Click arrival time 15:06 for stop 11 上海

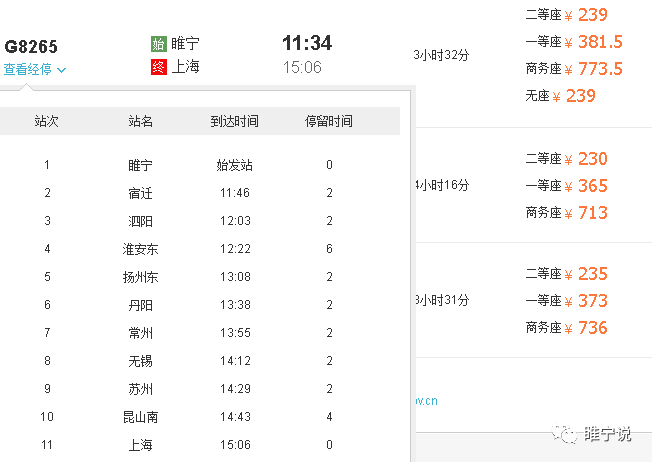click(x=235, y=445)
